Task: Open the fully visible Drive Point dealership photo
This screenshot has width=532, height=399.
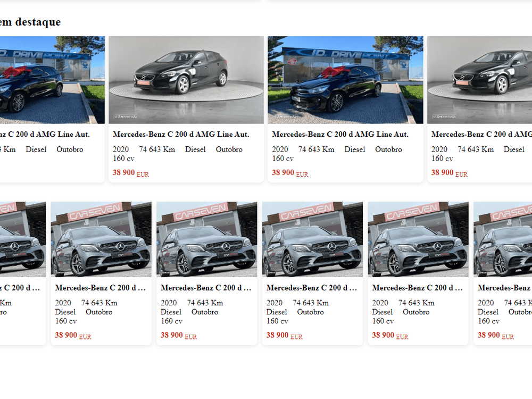Action: click(x=345, y=80)
